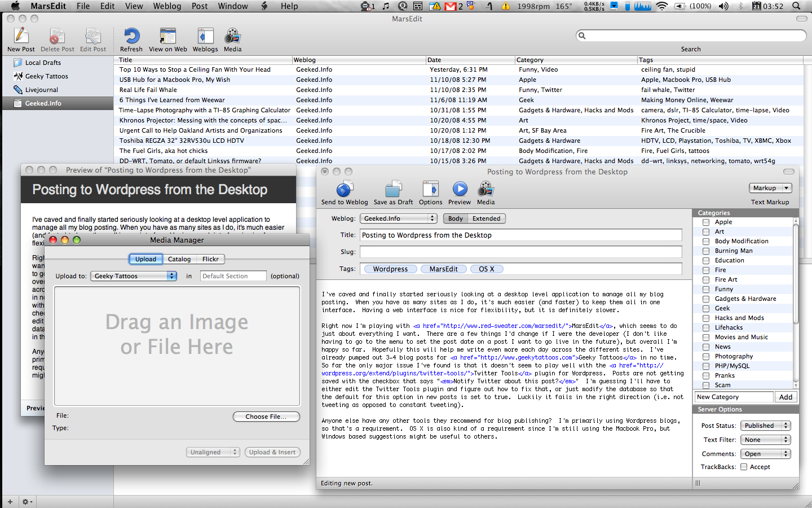The height and width of the screenshot is (508, 812).
Task: Open the post Options icon
Action: click(x=430, y=190)
